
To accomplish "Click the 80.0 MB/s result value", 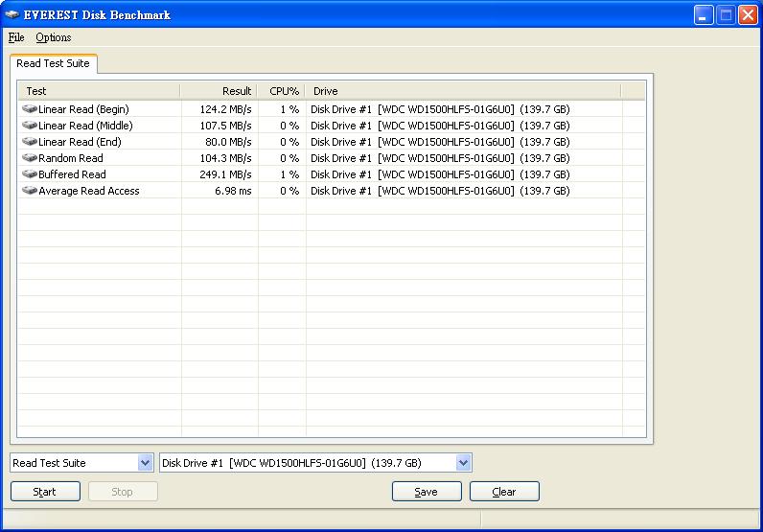I will click(x=228, y=142).
